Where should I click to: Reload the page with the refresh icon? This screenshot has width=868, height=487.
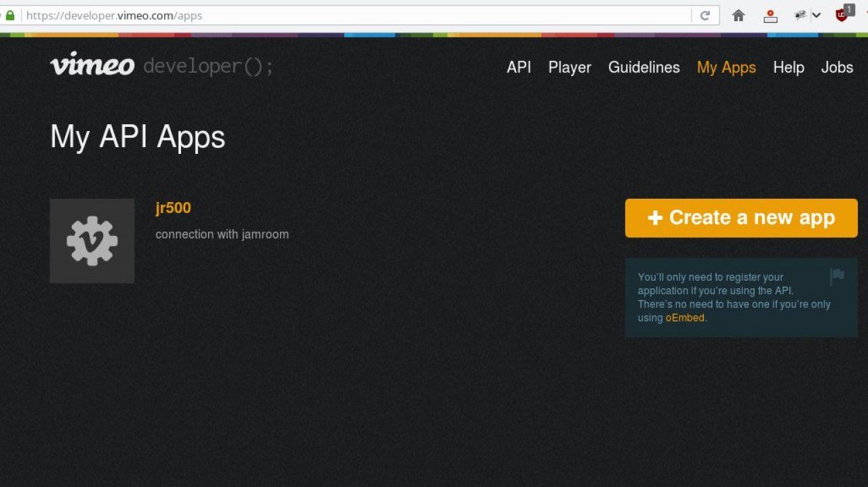[705, 16]
